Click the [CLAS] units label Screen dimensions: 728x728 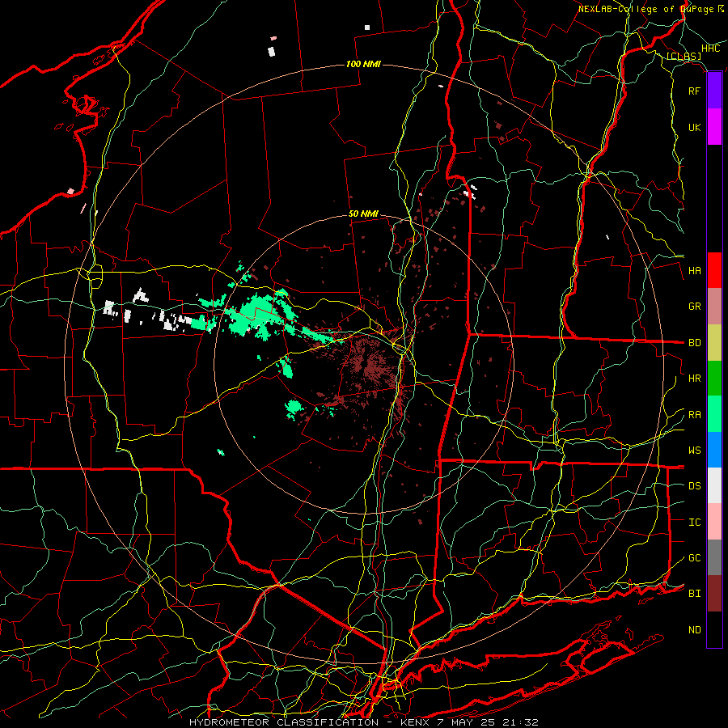pos(684,56)
